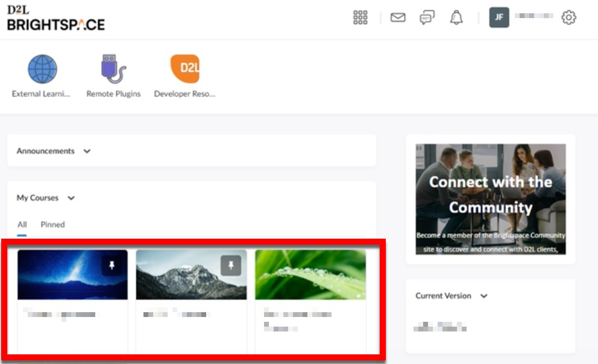
Task: Open the Connect with the Community banner
Action: pyautogui.click(x=491, y=199)
